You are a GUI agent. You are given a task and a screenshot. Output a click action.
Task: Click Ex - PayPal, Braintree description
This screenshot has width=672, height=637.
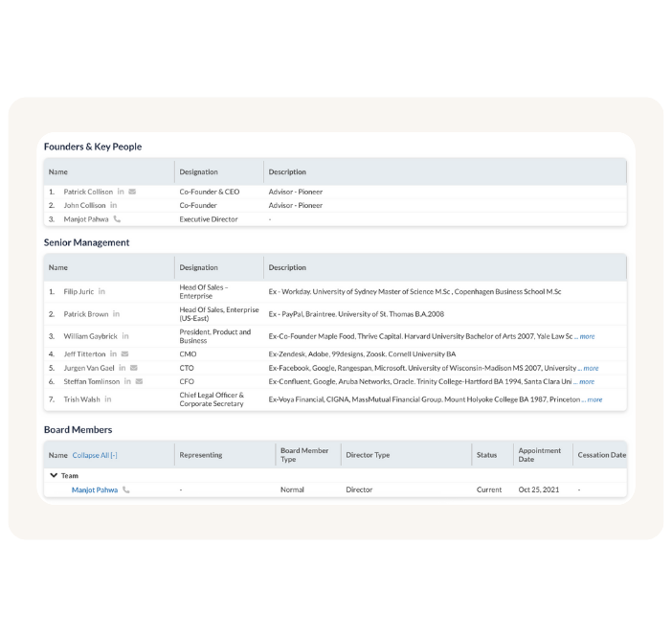coord(356,314)
